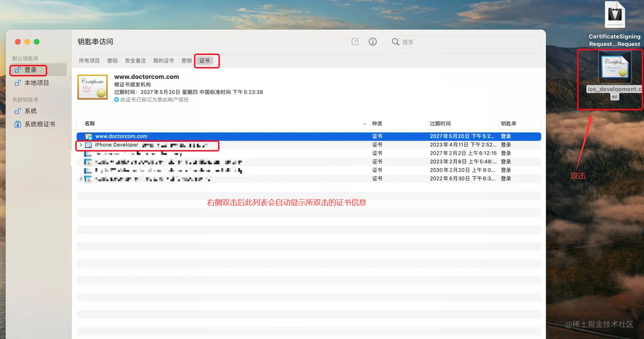Click 登录 keychain cell in the www.doctorcom.com row
644x339 pixels.
506,136
